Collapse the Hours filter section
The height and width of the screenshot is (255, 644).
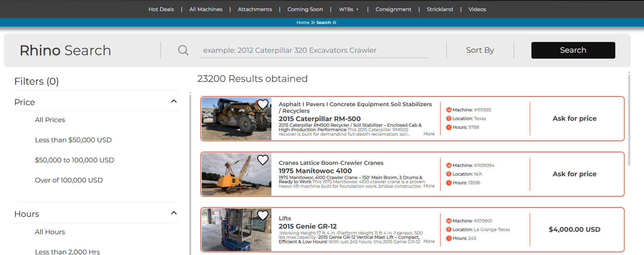click(x=174, y=213)
